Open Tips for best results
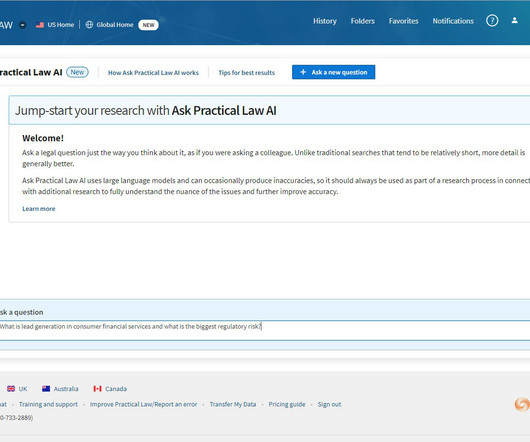Image resolution: width=530 pixels, height=442 pixels. (x=246, y=73)
